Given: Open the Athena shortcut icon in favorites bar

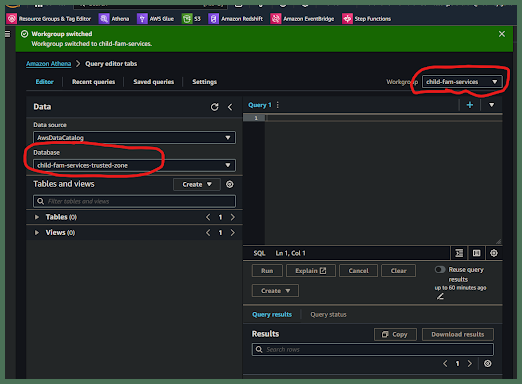Looking at the screenshot, I should click(104, 19).
